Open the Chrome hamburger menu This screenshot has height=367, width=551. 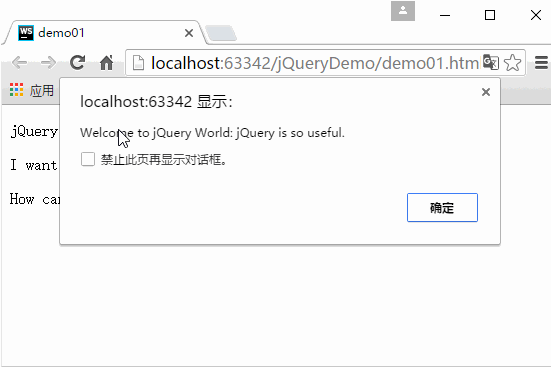[541, 63]
